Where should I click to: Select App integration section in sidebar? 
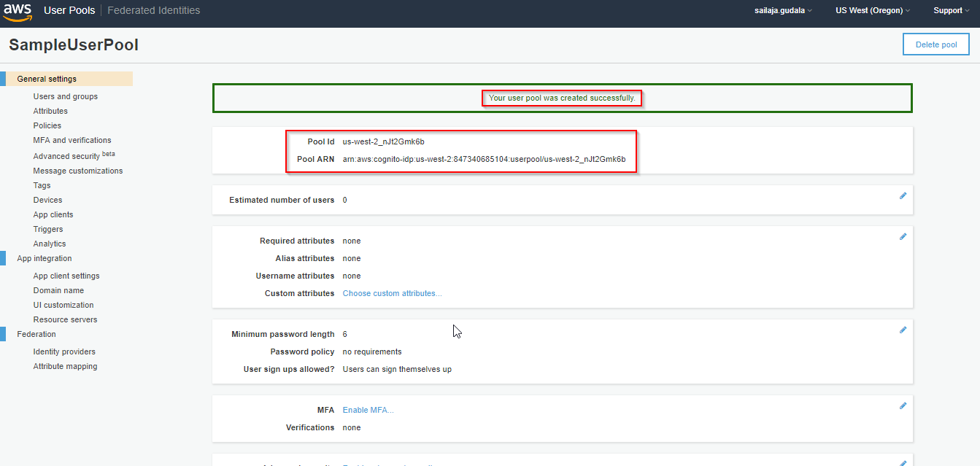45,258
